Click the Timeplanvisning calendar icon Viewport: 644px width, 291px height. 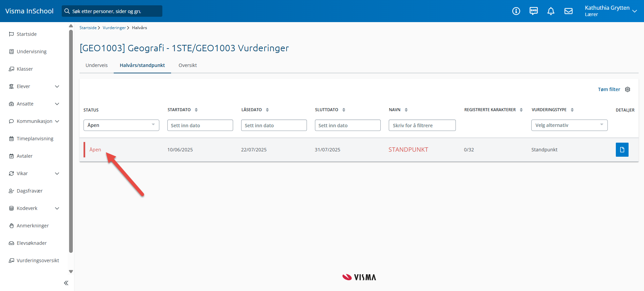point(11,139)
